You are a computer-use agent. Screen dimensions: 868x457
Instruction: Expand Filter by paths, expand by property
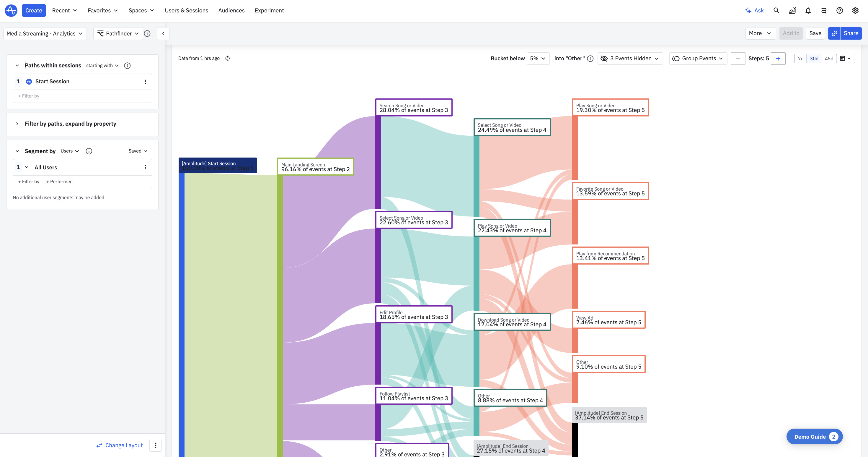tap(70, 124)
